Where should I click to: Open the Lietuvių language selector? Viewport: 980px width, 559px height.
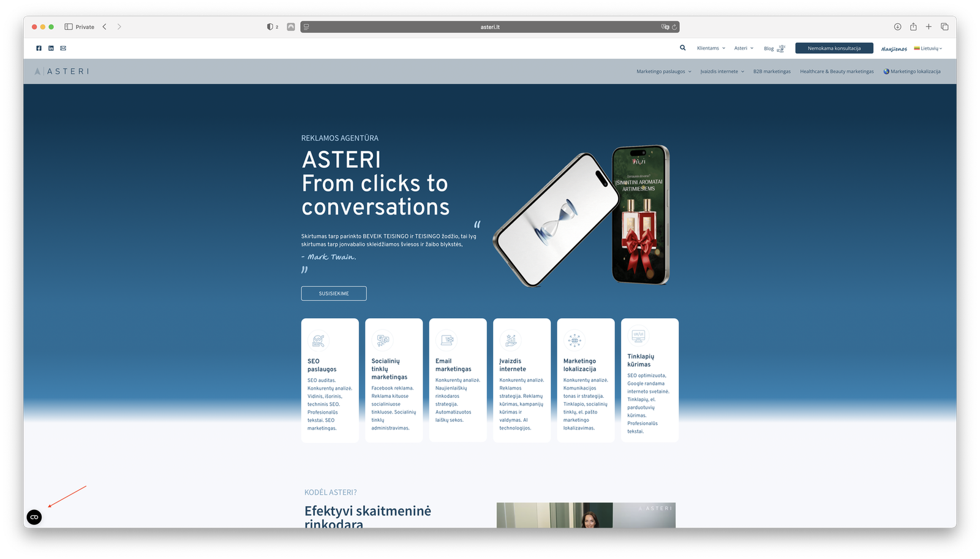pos(928,48)
